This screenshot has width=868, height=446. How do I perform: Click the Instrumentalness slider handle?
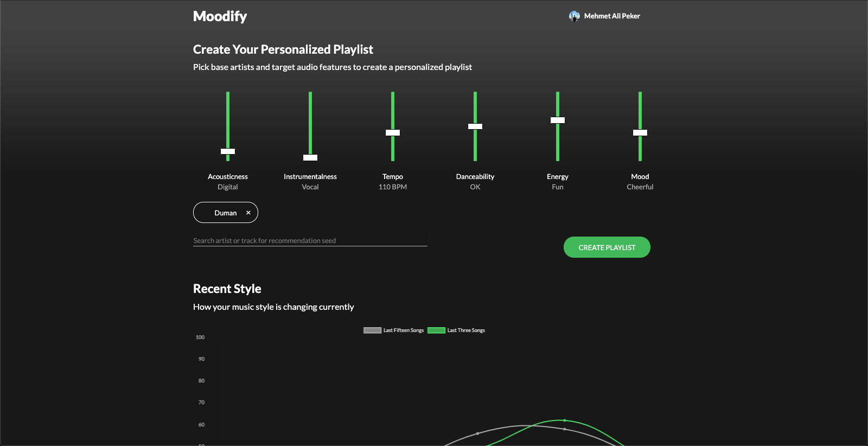pos(310,157)
